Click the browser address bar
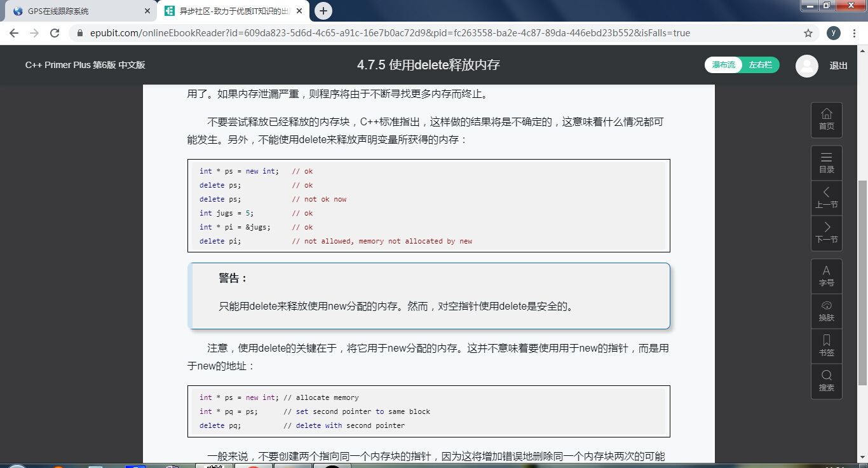This screenshot has width=868, height=468. coord(381,32)
